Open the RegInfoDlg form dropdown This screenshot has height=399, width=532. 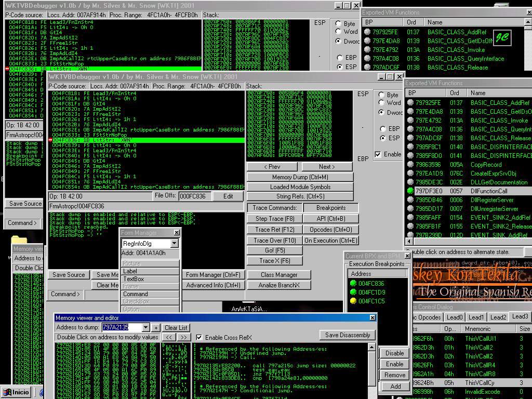click(174, 244)
